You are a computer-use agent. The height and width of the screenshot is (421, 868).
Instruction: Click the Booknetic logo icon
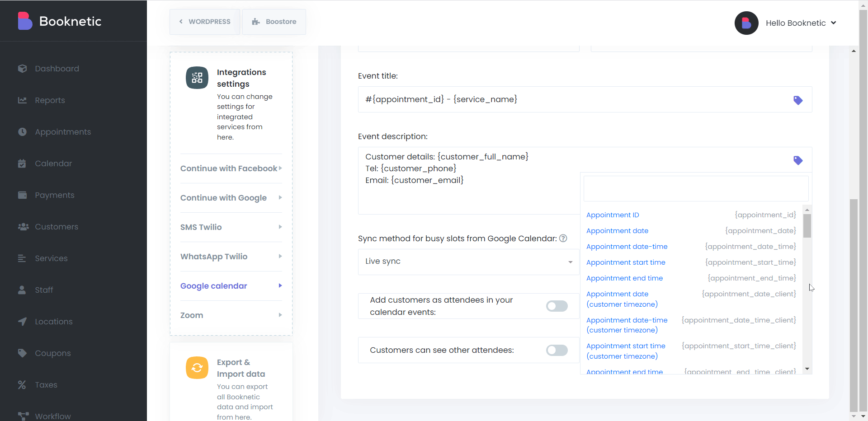coord(25,21)
